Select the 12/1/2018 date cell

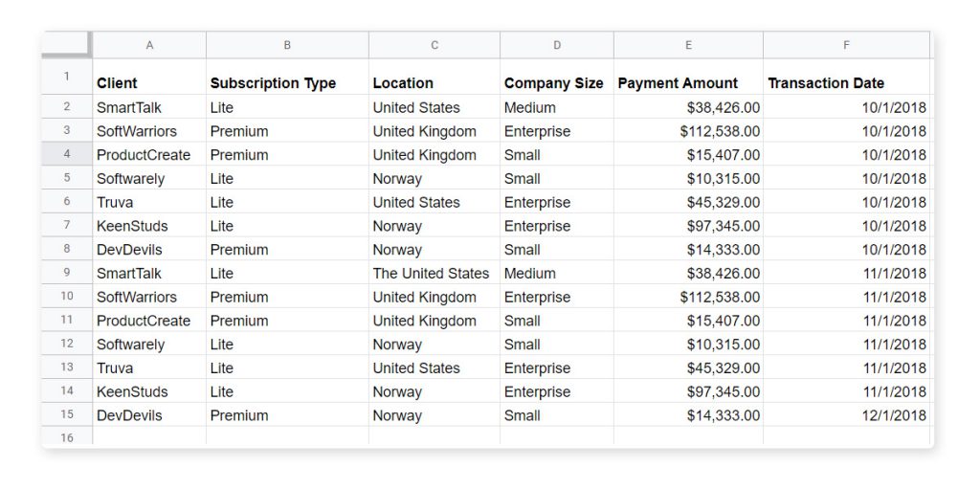[x=847, y=415]
